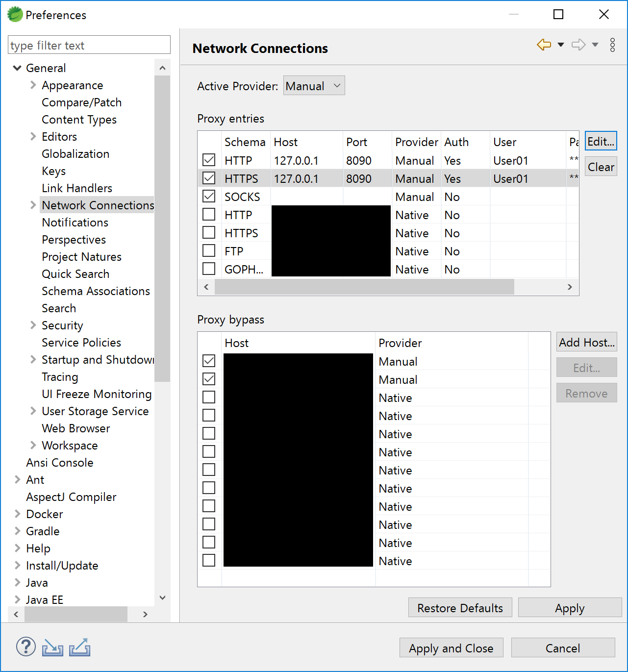Click the Forward navigation arrow icon
Image resolution: width=628 pixels, height=672 pixels.
578,45
